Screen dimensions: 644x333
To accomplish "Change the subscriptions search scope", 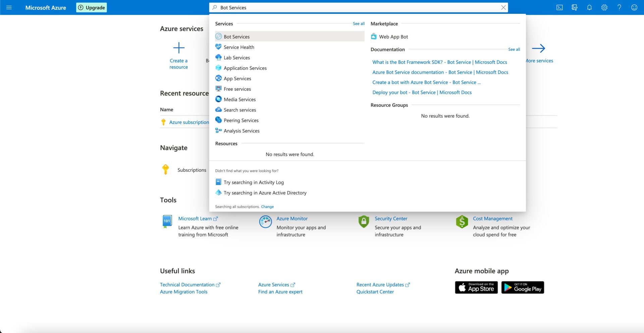I will coord(267,207).
